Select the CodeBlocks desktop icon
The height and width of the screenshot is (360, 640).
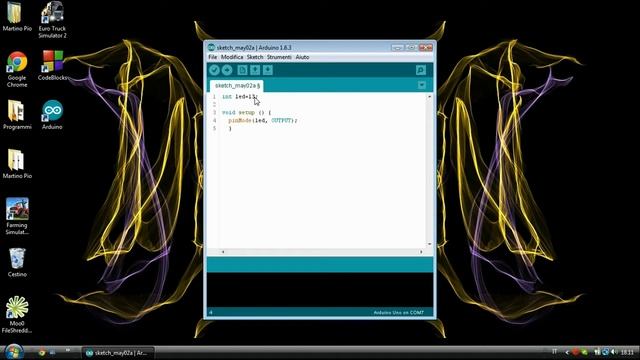53,65
